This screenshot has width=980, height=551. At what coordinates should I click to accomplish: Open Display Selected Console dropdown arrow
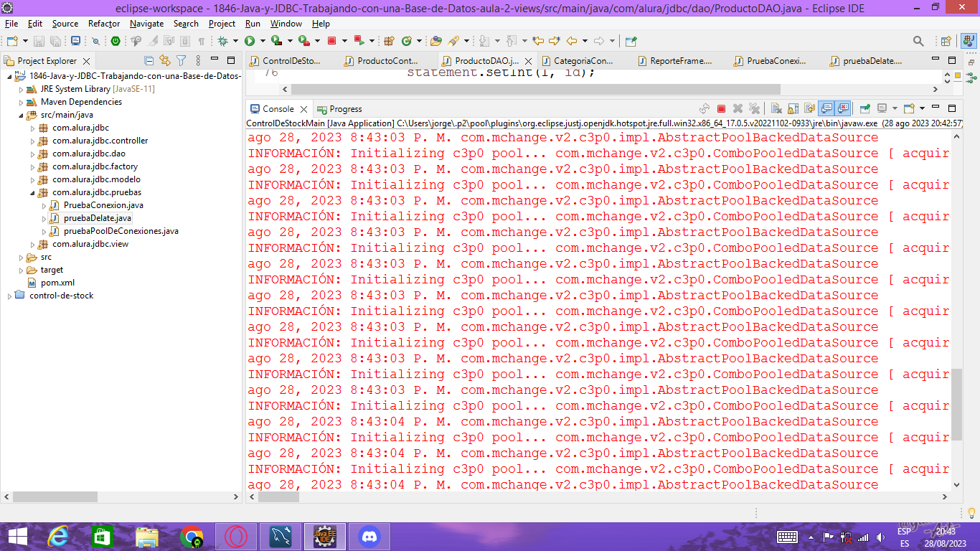coord(895,109)
